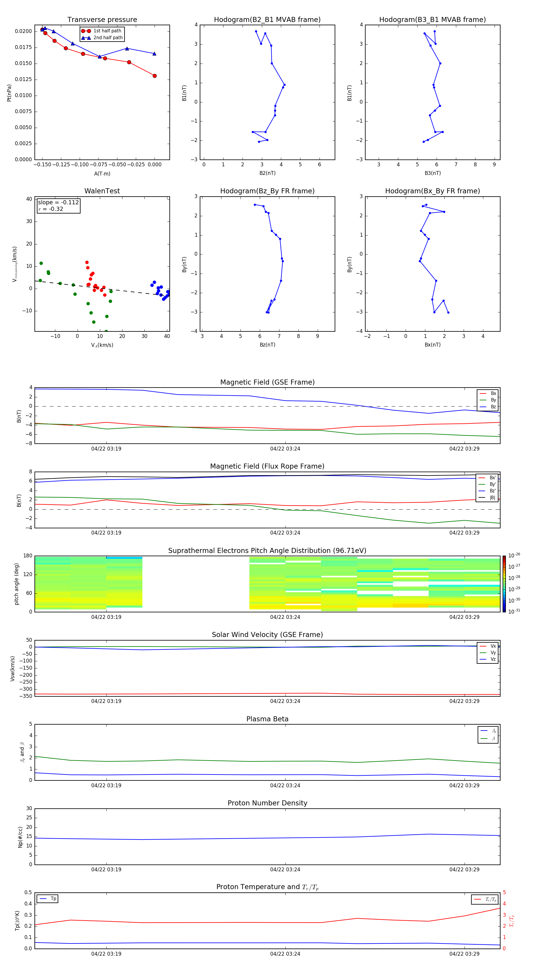Click the 'B3(nT)' x-axis label
Screen dimensions: 535x980
(x=432, y=173)
